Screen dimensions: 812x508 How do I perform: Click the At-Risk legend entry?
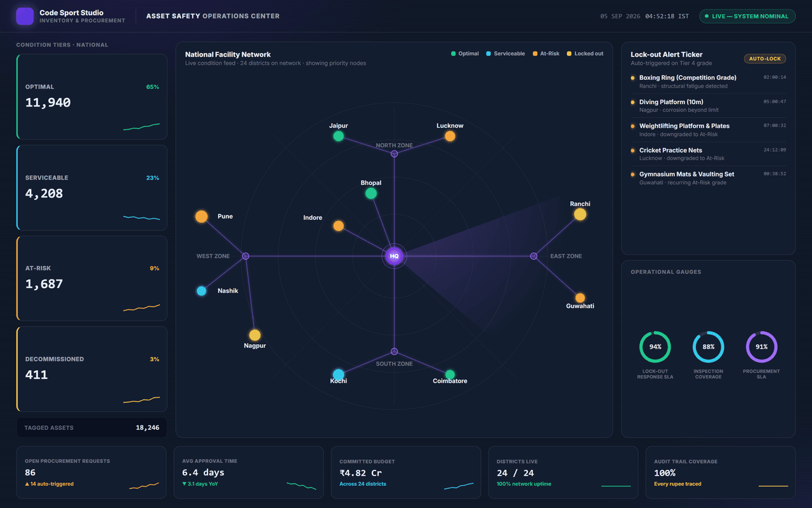click(546, 54)
